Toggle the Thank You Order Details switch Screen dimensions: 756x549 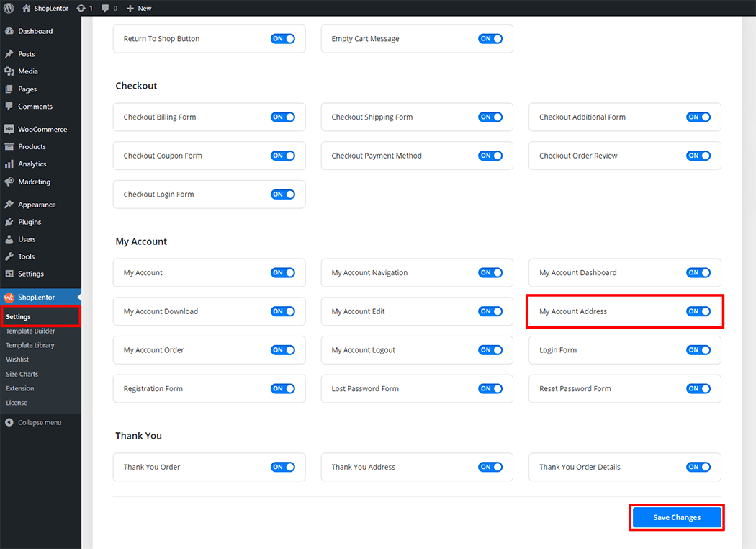[698, 467]
